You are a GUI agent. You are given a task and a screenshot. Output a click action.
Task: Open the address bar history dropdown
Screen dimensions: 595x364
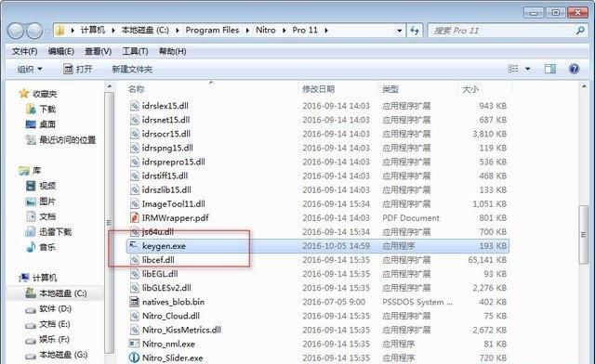pos(399,31)
